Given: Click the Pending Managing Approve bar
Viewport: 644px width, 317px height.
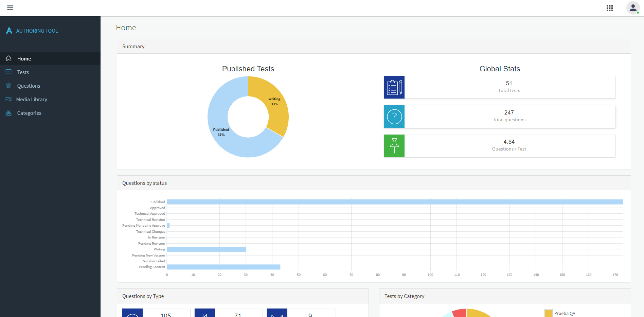Looking at the screenshot, I should click(x=168, y=226).
